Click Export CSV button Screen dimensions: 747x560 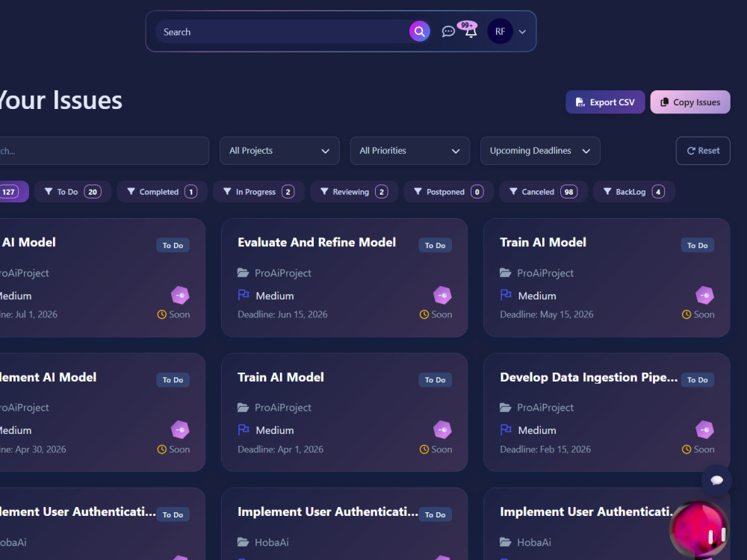605,102
